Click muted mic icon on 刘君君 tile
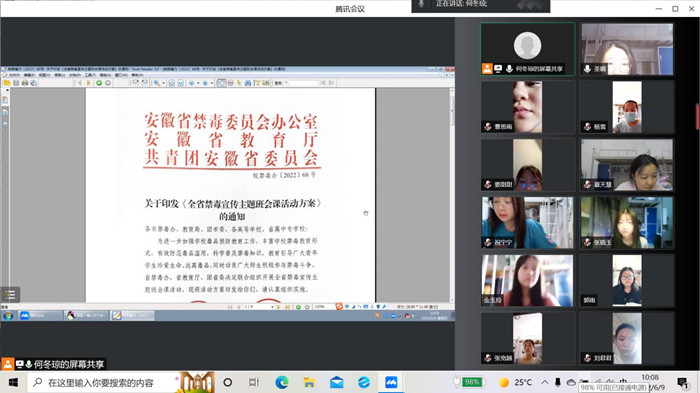This screenshot has width=700, height=393. tap(587, 358)
